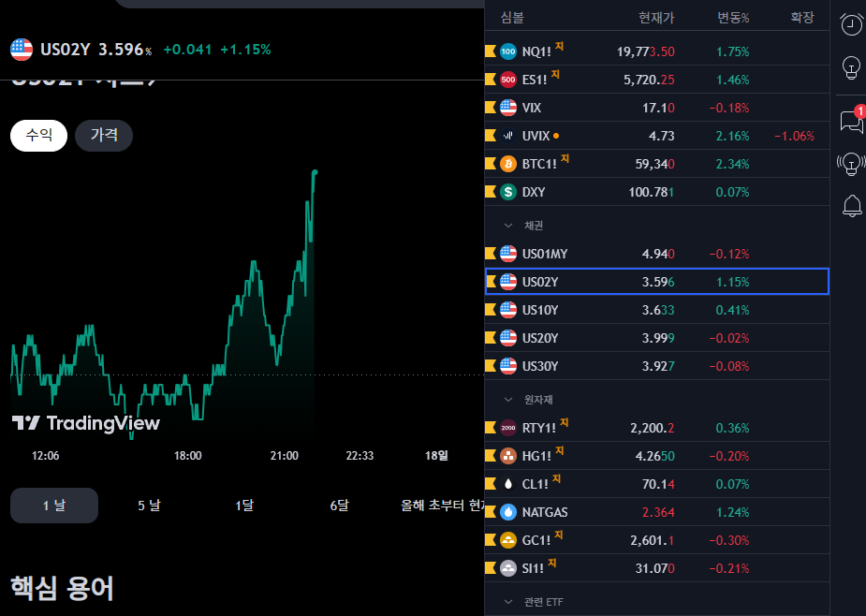
Task: Click the DXY dollar symbol icon
Action: click(x=508, y=192)
